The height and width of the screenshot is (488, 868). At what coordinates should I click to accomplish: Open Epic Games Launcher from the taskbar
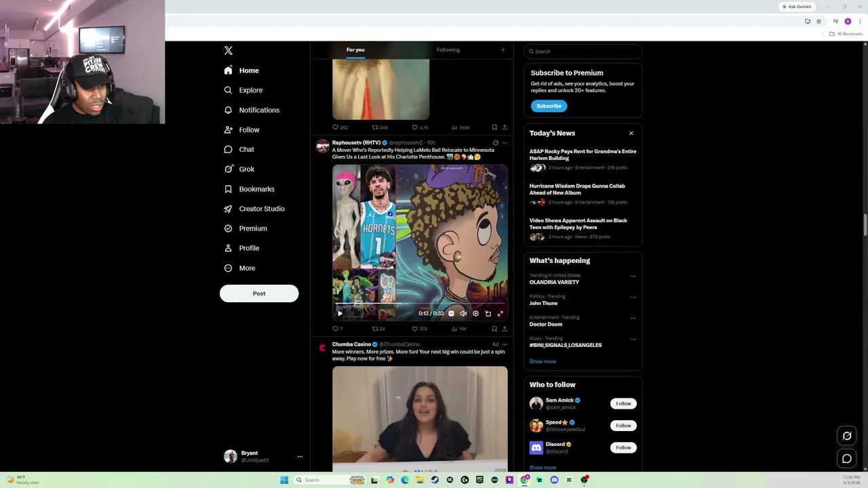[479, 480]
